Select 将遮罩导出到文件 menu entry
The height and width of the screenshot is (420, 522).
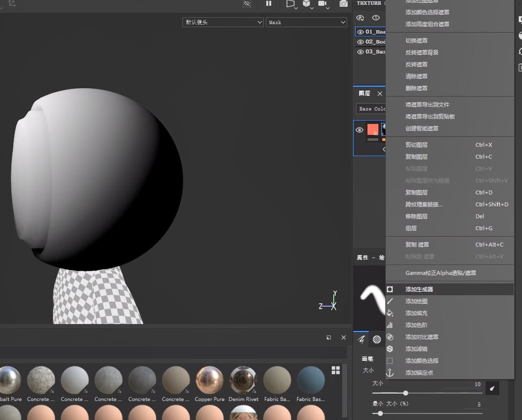tap(450, 104)
